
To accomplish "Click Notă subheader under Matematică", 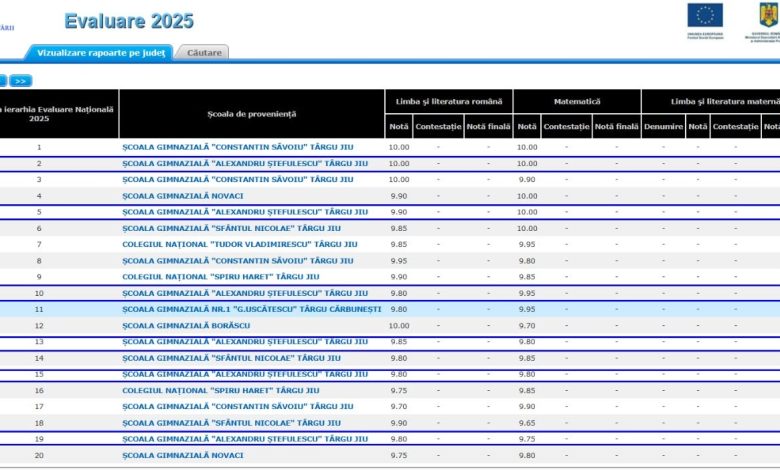I will 527,126.
